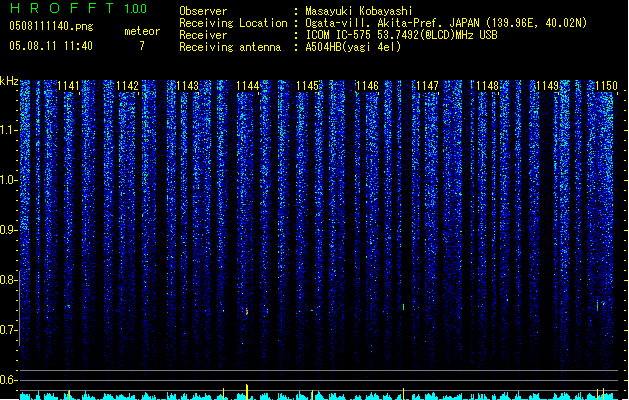629x400 pixels.
Task: Click the 1150 time marker
Action: (x=607, y=86)
